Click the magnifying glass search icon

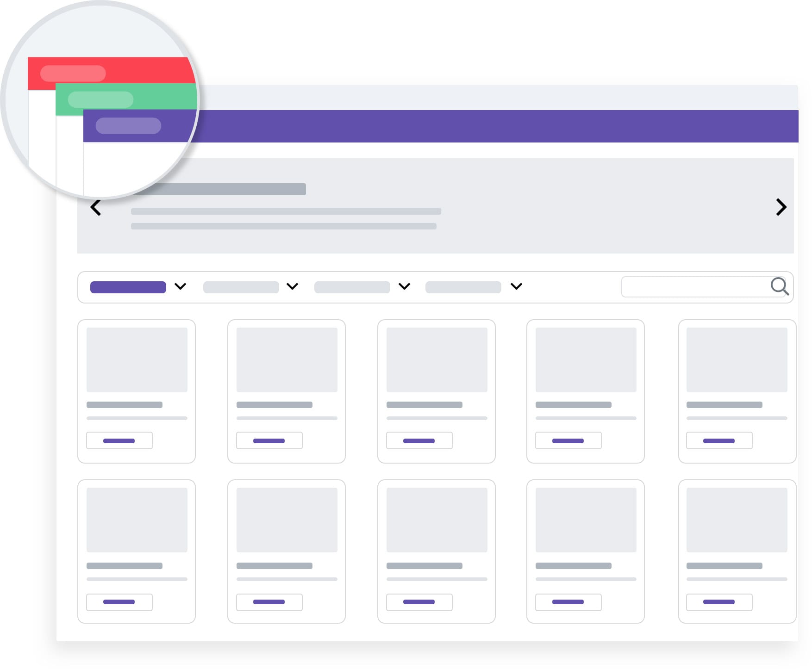click(x=780, y=286)
